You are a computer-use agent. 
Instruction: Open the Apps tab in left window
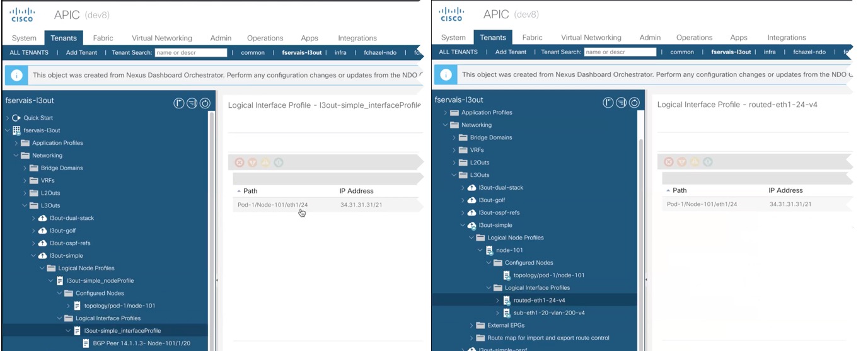(310, 38)
